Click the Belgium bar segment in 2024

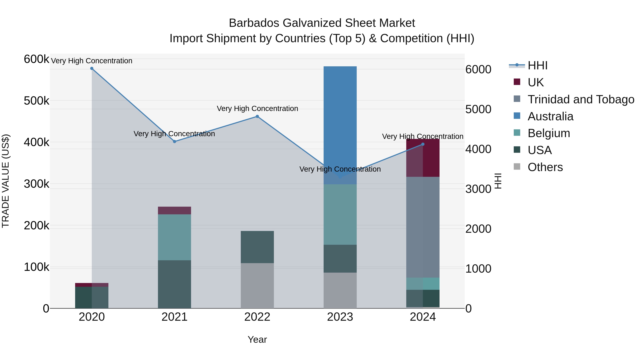(x=423, y=284)
